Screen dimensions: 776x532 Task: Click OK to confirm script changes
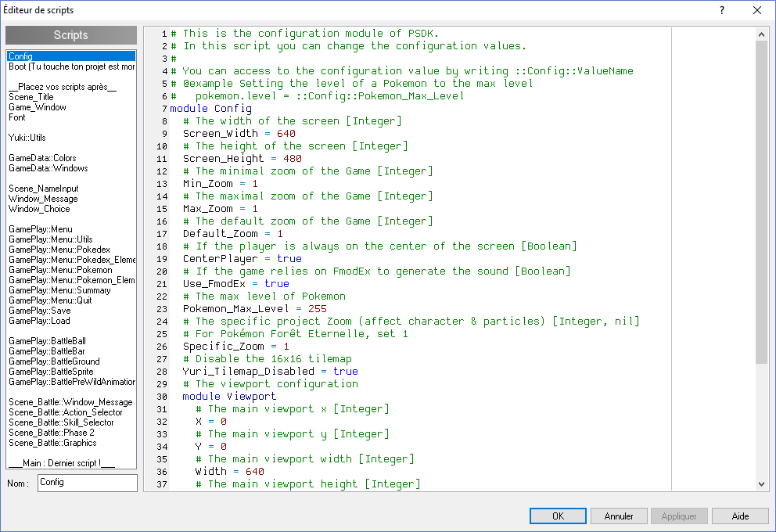click(x=558, y=516)
